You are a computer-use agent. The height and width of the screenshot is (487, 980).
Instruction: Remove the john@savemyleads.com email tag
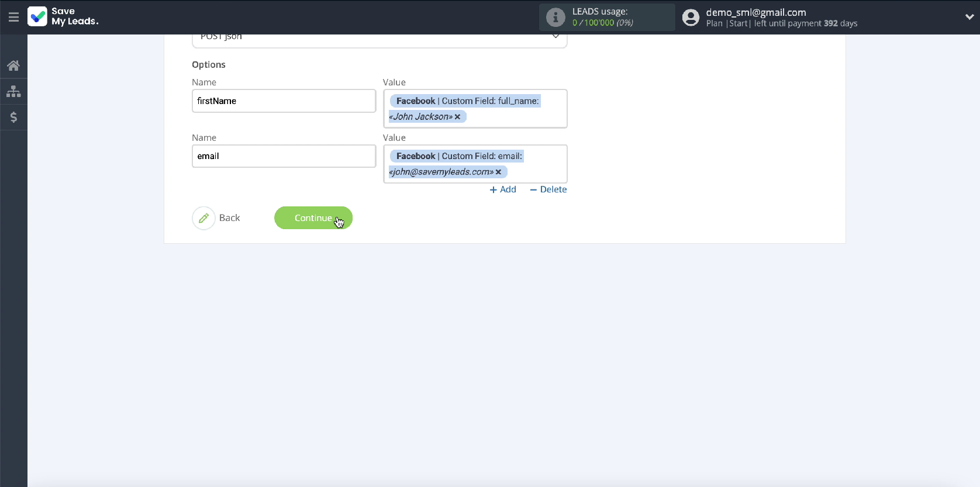coord(498,172)
